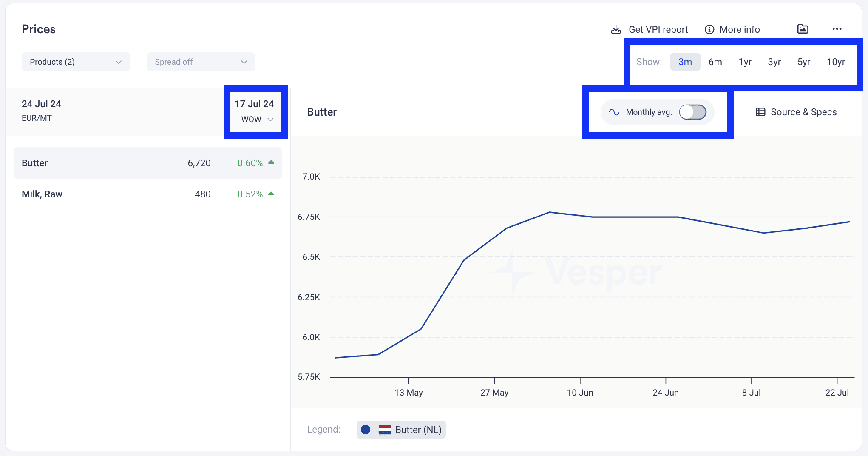Click the green up arrow beside Butter
Screen dimensions: 868x456
point(271,162)
